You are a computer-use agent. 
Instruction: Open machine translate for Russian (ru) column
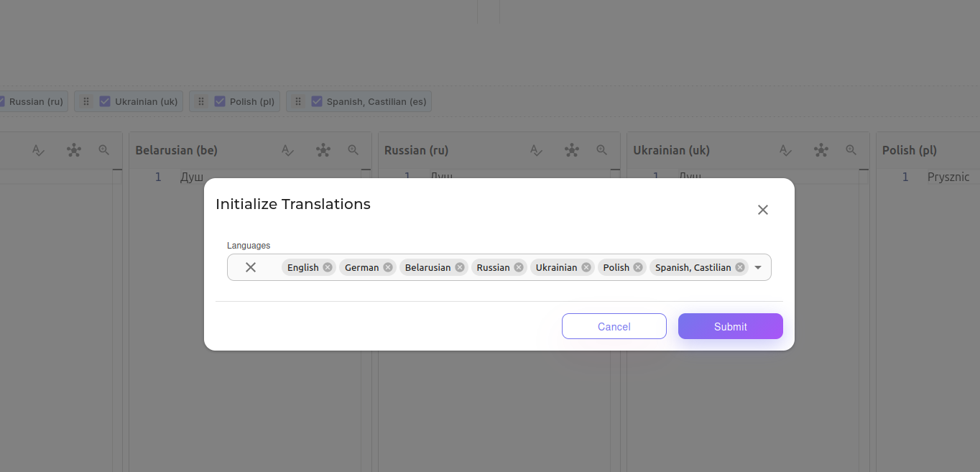click(x=572, y=150)
